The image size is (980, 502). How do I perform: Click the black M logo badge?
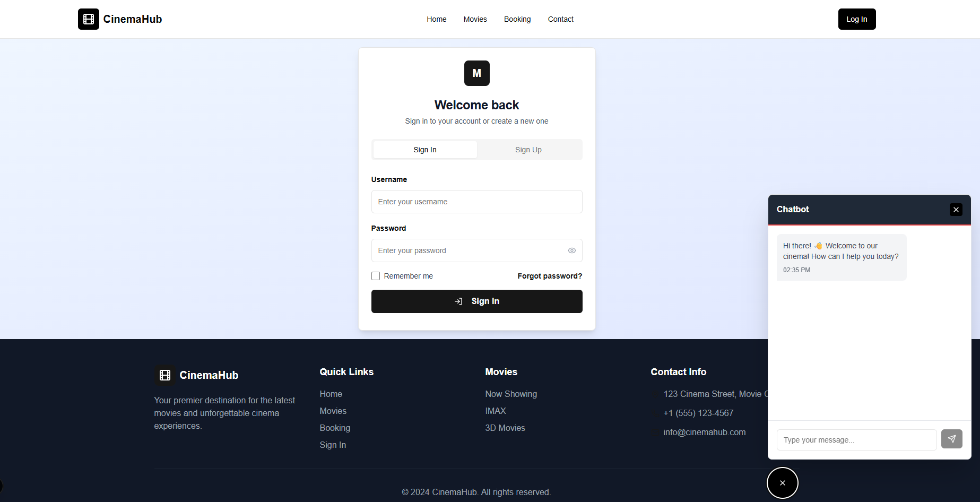[476, 73]
